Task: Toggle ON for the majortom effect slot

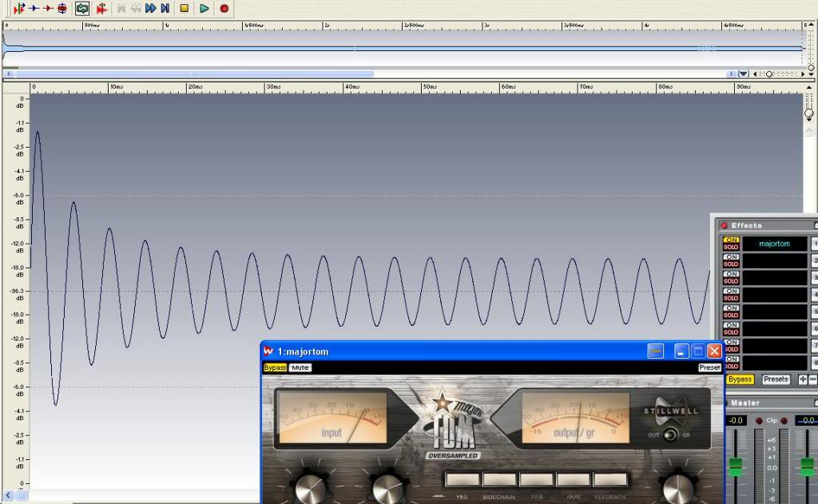Action: point(731,240)
